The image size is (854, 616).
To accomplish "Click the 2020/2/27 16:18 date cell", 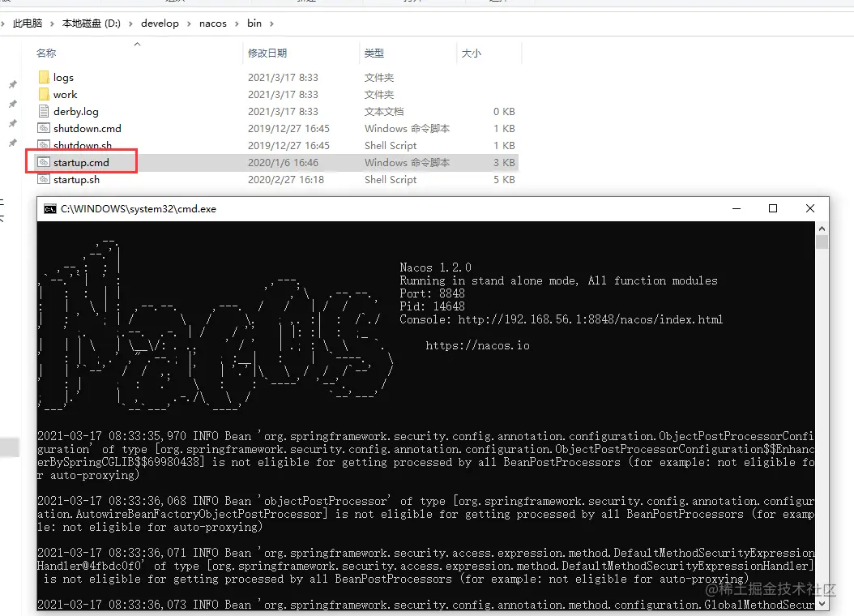I will [x=286, y=179].
